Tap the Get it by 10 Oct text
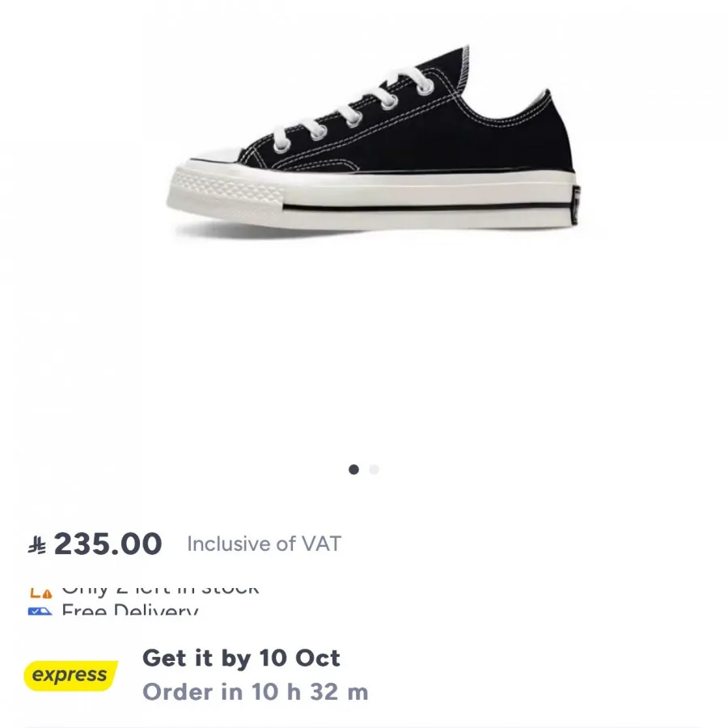Screen dimensions: 728x728 click(x=241, y=658)
